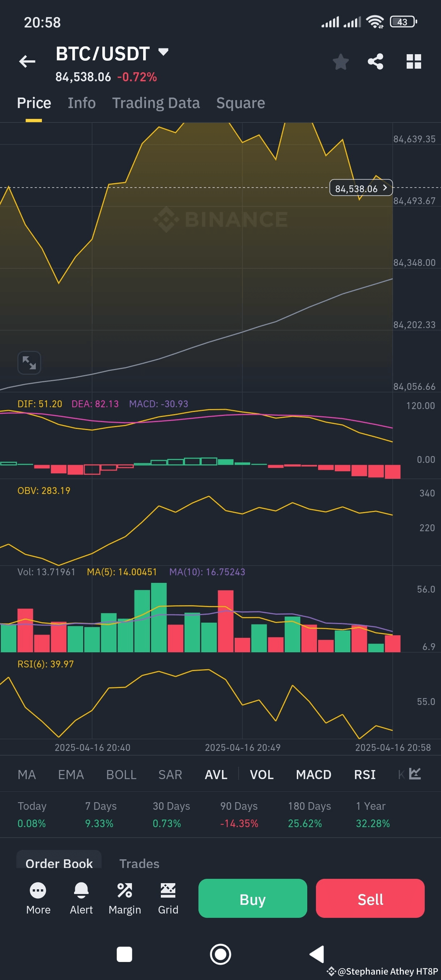Enable the SAR indicator
Screen dimensions: 441x980
coord(170,774)
